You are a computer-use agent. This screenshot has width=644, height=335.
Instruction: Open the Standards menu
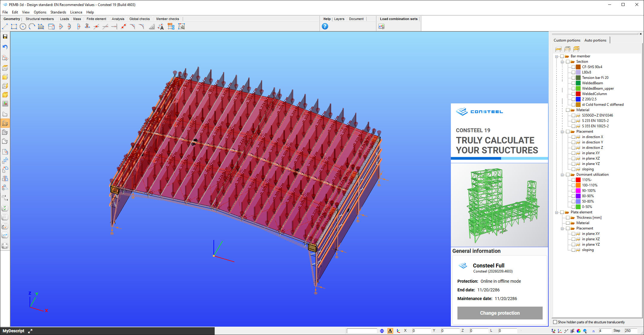(x=58, y=12)
